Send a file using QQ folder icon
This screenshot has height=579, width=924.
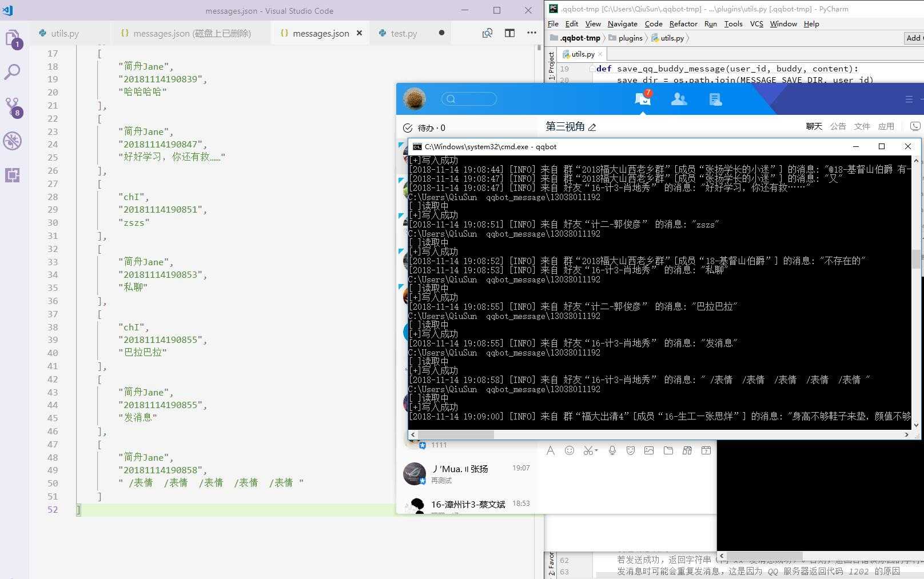tap(668, 450)
